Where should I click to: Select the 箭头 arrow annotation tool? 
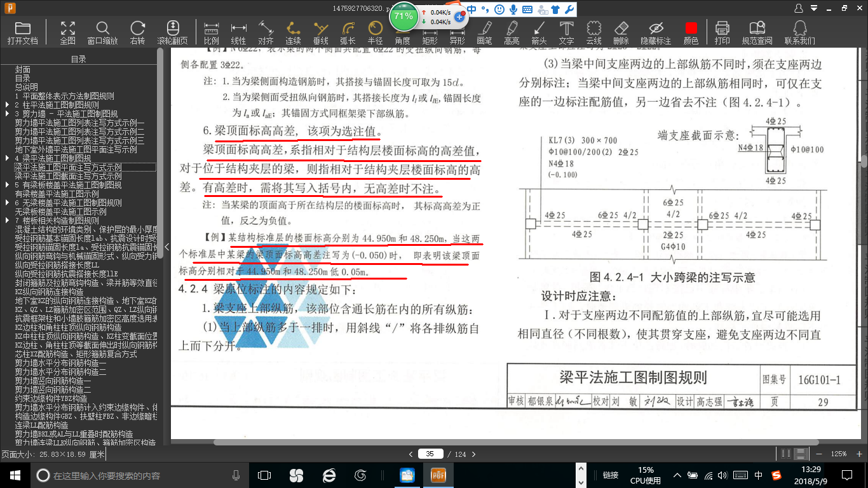coord(539,32)
